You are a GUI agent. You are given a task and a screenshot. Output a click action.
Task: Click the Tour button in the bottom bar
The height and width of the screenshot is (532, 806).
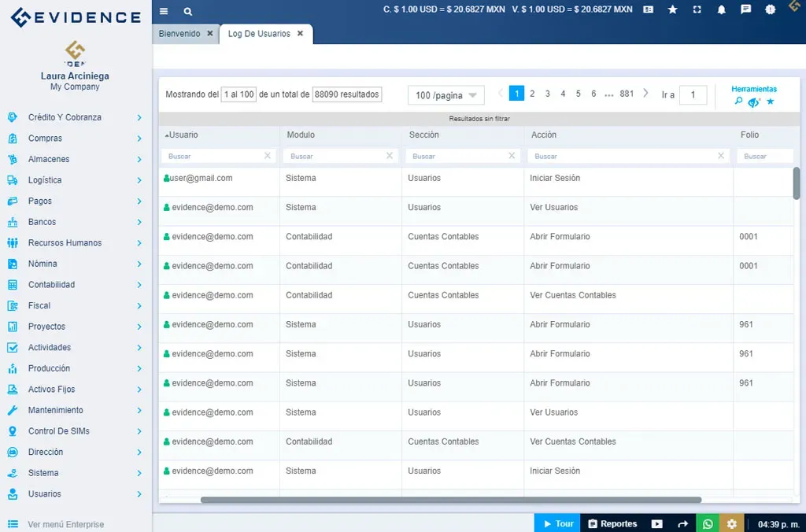tap(556, 523)
